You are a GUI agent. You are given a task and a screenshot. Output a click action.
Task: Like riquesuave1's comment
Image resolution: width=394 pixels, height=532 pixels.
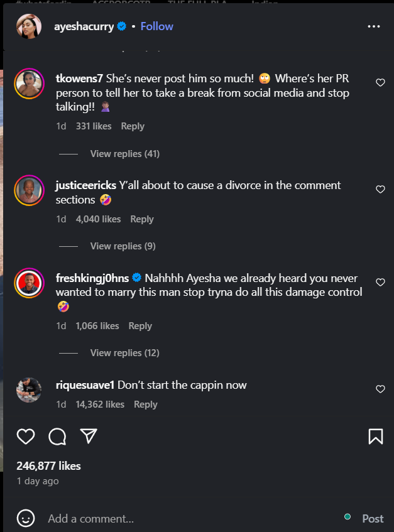click(x=380, y=389)
